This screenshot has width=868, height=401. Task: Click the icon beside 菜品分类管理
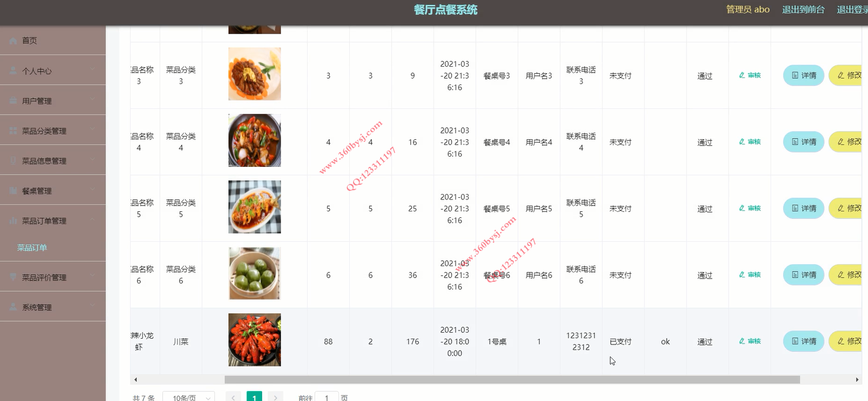tap(13, 131)
